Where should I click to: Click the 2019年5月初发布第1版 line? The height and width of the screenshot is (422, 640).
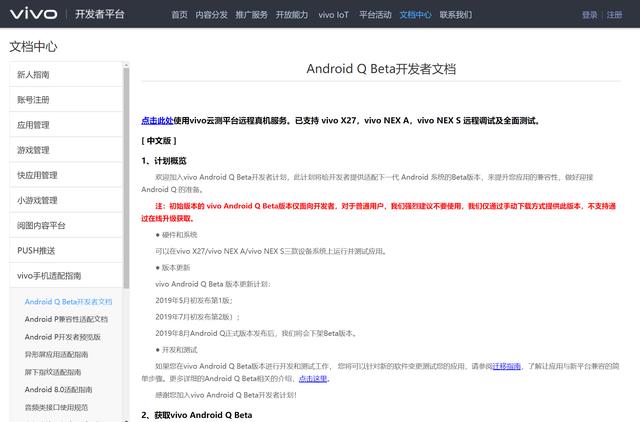194,300
